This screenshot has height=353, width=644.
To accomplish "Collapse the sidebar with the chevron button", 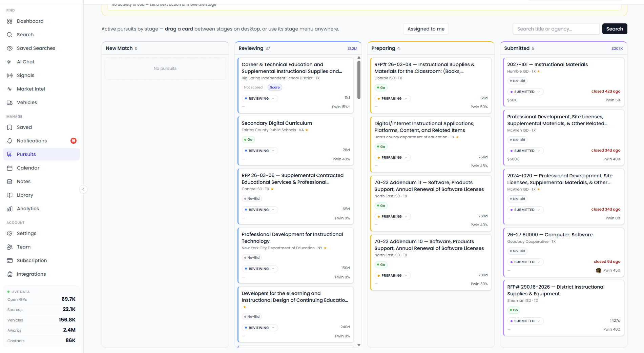I will pos(83,189).
